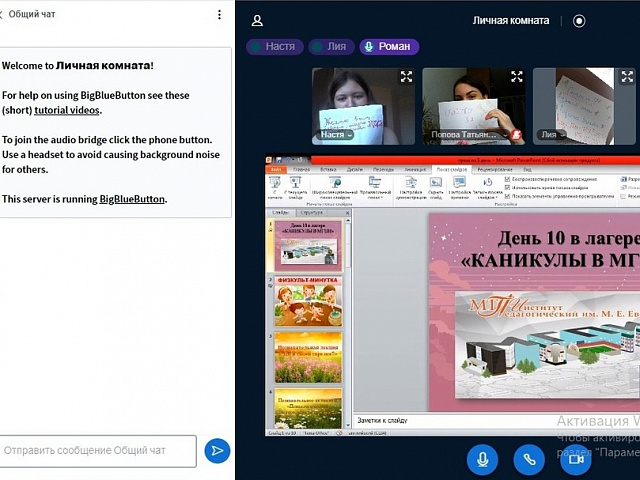Click the phone audio button
Viewport: 640px width, 480px height.
529,459
